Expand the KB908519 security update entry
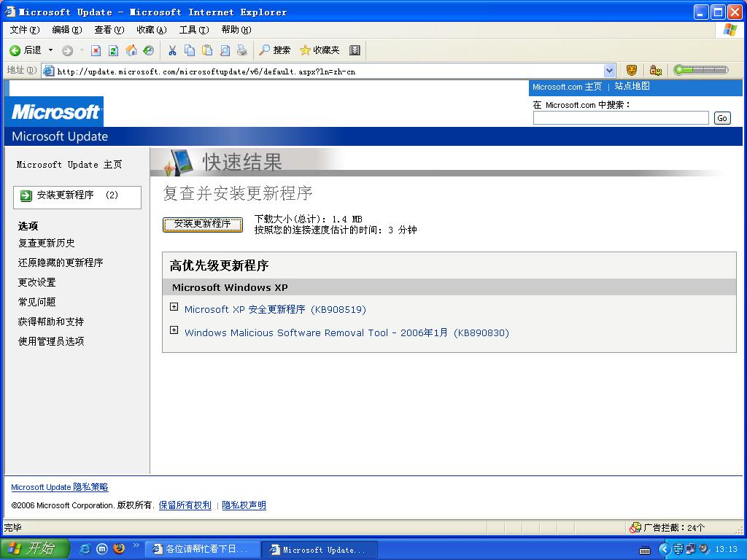This screenshot has height=560, width=747. 174,307
